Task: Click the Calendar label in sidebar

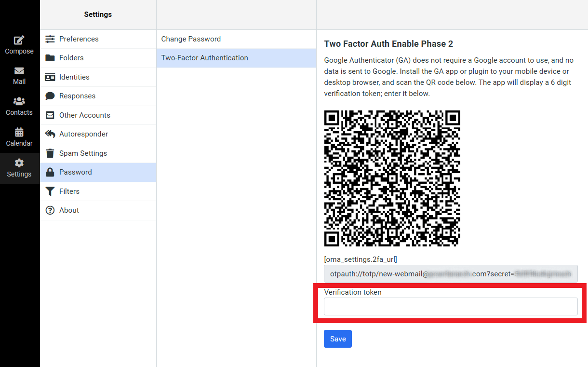Action: click(x=19, y=143)
